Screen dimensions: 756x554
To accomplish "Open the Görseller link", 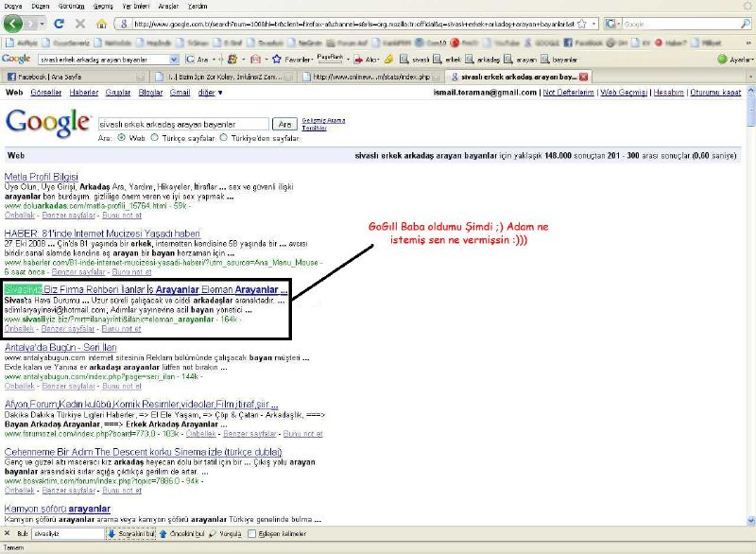I will (45, 93).
